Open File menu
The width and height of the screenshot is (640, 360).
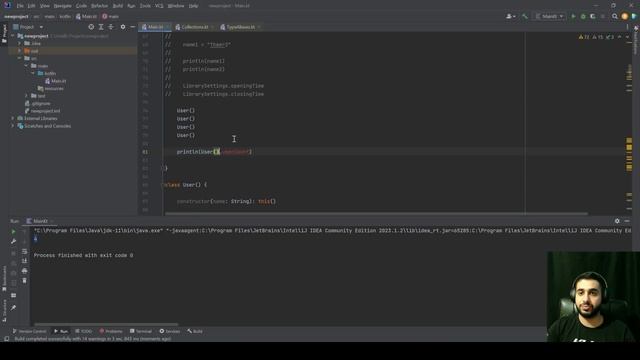20,6
